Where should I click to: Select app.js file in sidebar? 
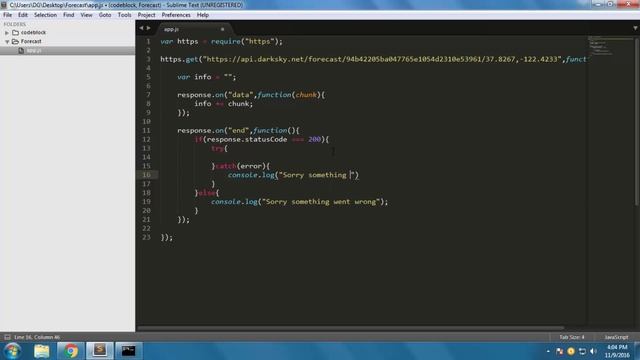33,51
